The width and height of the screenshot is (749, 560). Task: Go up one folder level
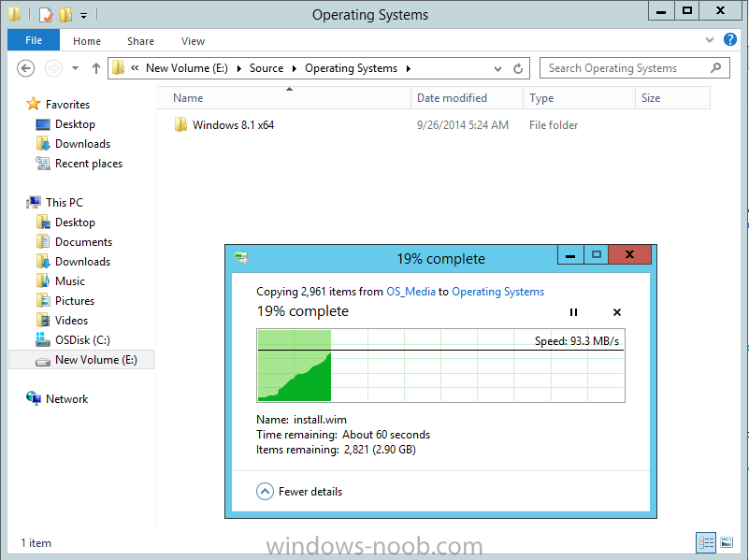coord(96,68)
